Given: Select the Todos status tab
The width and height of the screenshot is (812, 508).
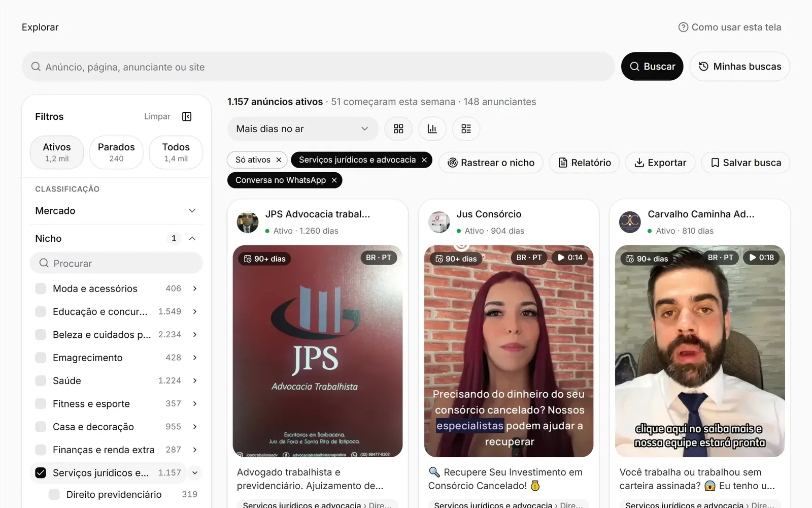Looking at the screenshot, I should pyautogui.click(x=176, y=152).
